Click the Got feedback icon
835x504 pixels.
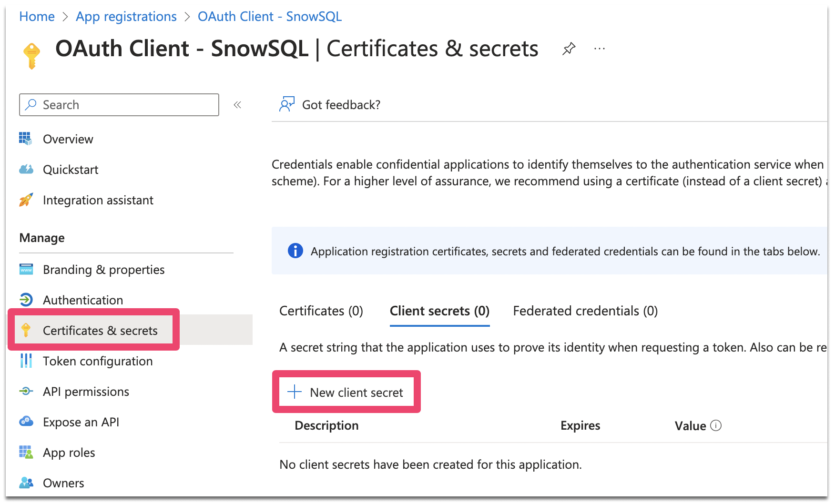287,104
